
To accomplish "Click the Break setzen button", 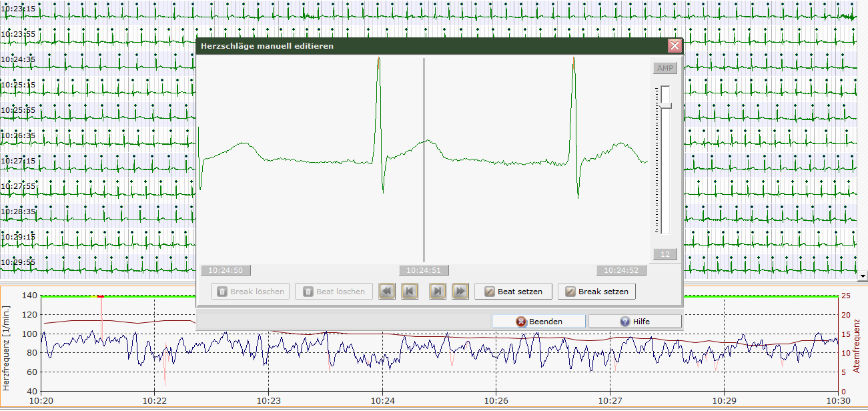I will (596, 292).
